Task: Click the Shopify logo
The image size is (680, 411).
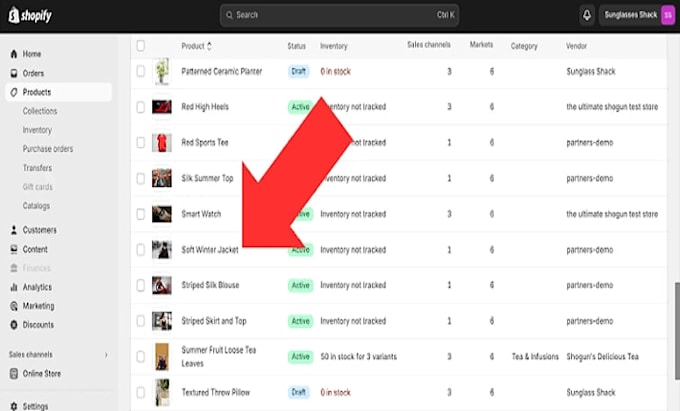Action: (30, 15)
